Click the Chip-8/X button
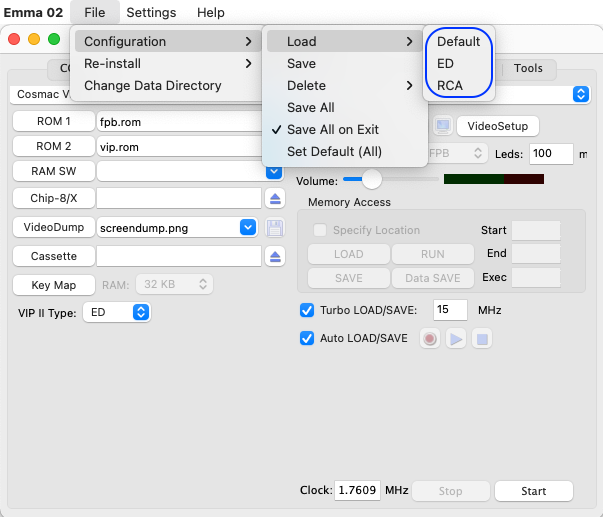 point(54,198)
